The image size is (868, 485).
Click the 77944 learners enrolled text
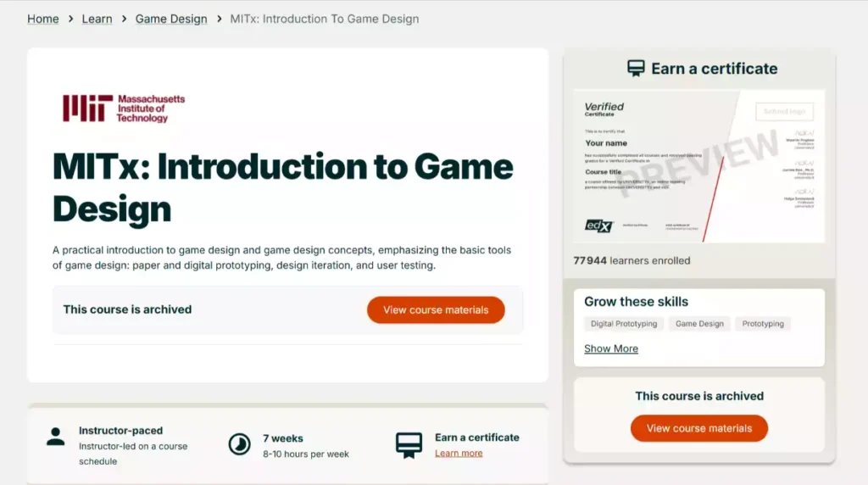click(632, 261)
